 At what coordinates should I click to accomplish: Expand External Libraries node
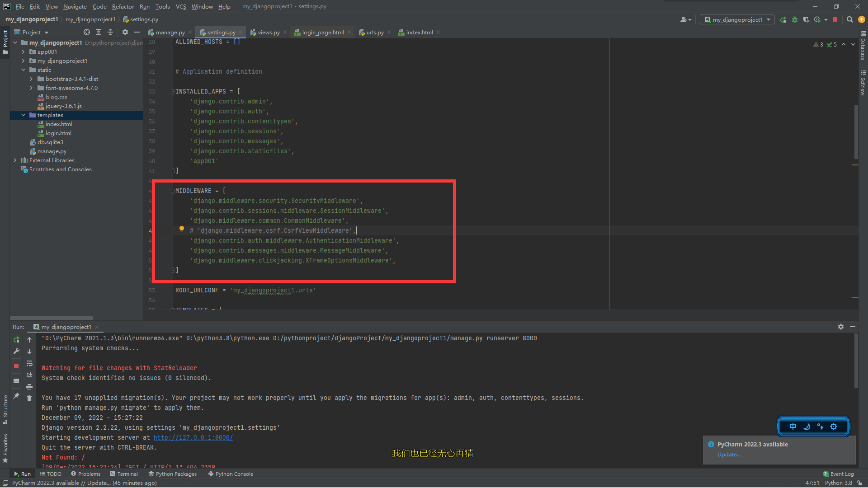pyautogui.click(x=15, y=160)
